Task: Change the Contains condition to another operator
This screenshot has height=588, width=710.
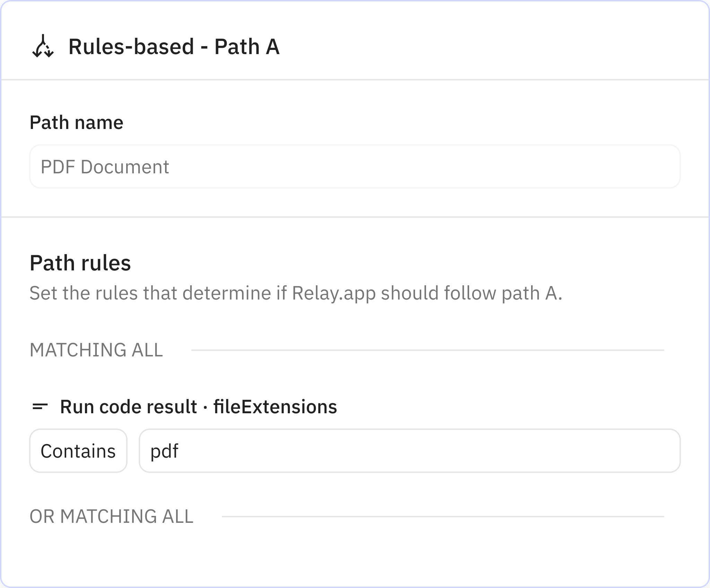Action: coord(78,451)
